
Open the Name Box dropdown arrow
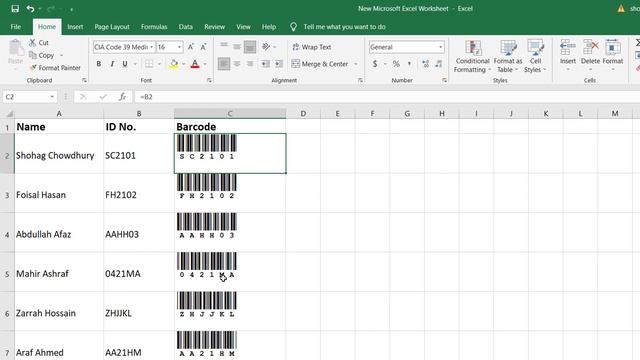[52, 97]
